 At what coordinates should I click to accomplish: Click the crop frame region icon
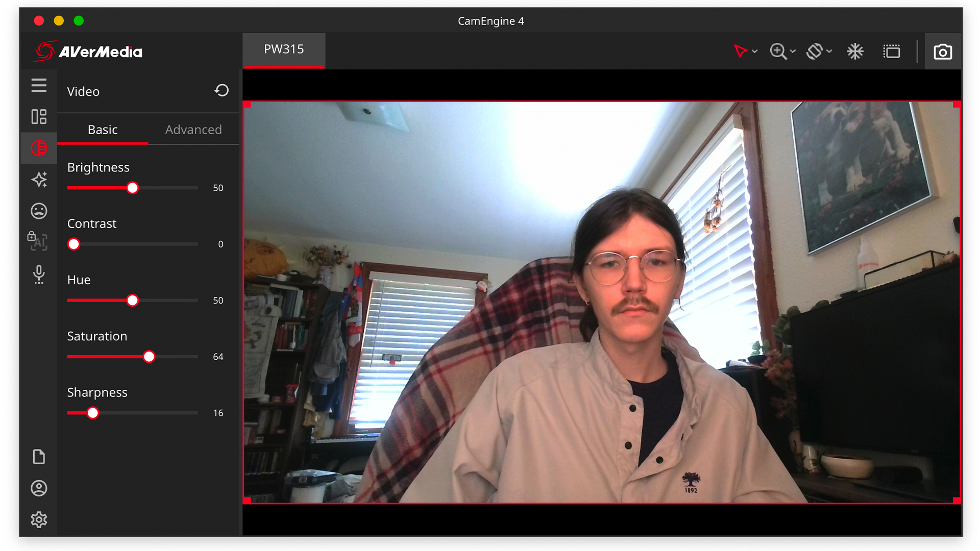pyautogui.click(x=892, y=51)
